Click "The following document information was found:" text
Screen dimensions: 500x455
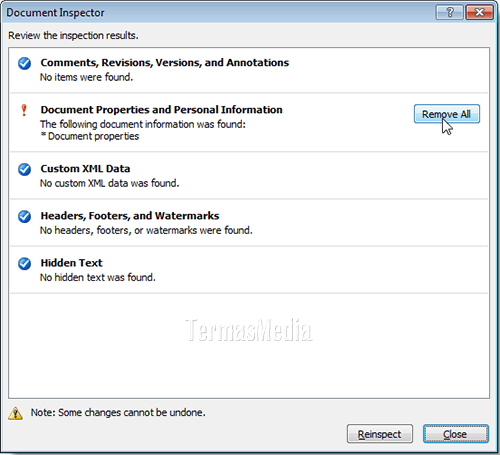143,124
